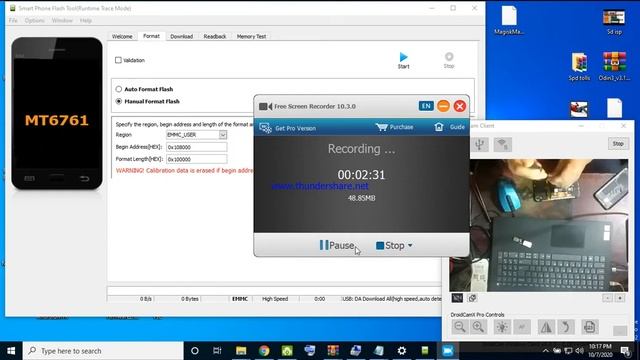Click the Cortana circle on taskbar

point(195,351)
